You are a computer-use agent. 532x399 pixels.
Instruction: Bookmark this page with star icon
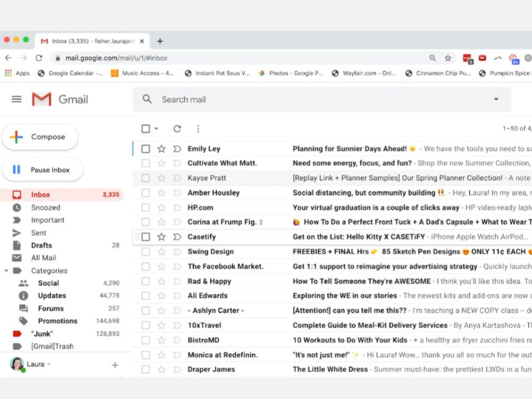(448, 58)
